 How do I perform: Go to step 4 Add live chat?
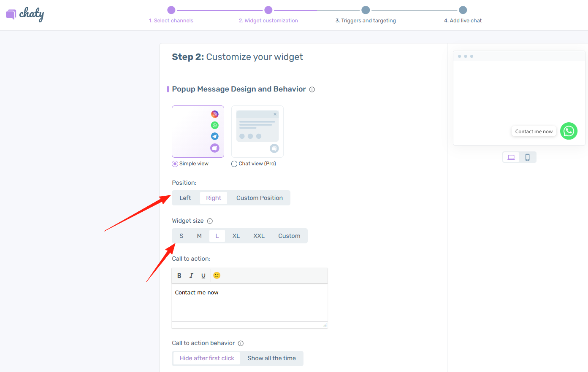tap(463, 21)
